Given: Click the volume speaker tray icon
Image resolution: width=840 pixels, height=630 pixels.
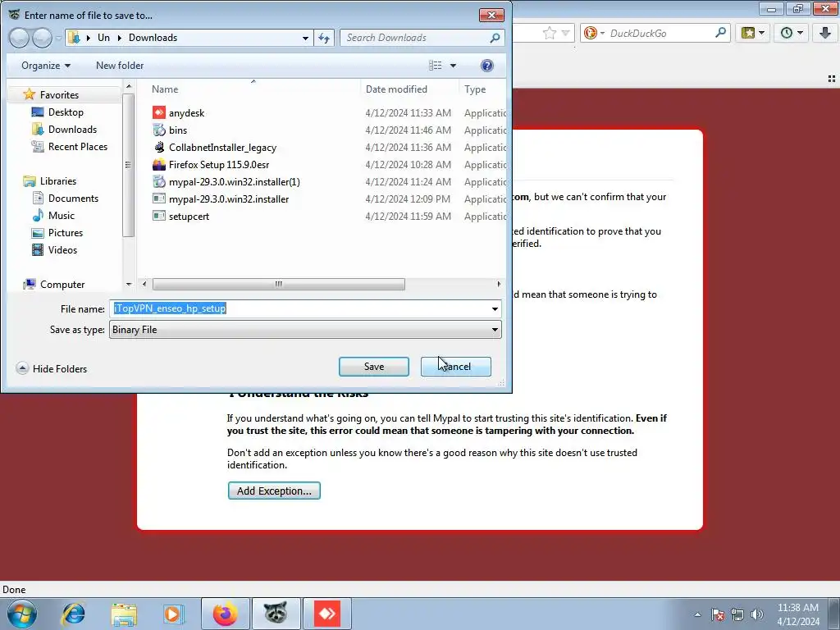Looking at the screenshot, I should [x=756, y=614].
